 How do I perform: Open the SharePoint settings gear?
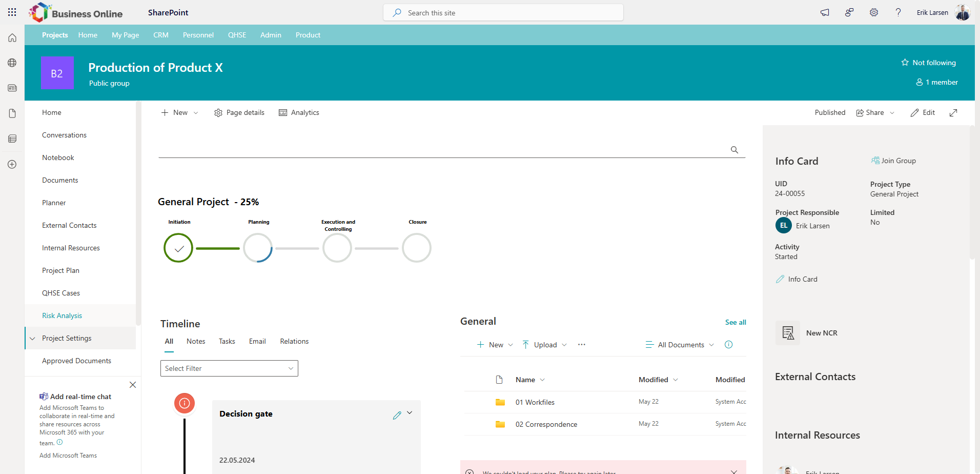(x=874, y=12)
